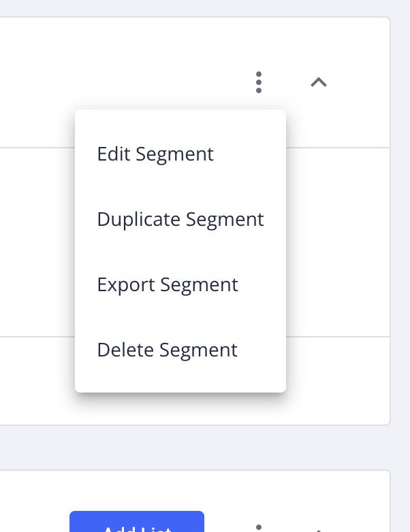Pick Export Segment in the dropdown menu

click(x=168, y=284)
